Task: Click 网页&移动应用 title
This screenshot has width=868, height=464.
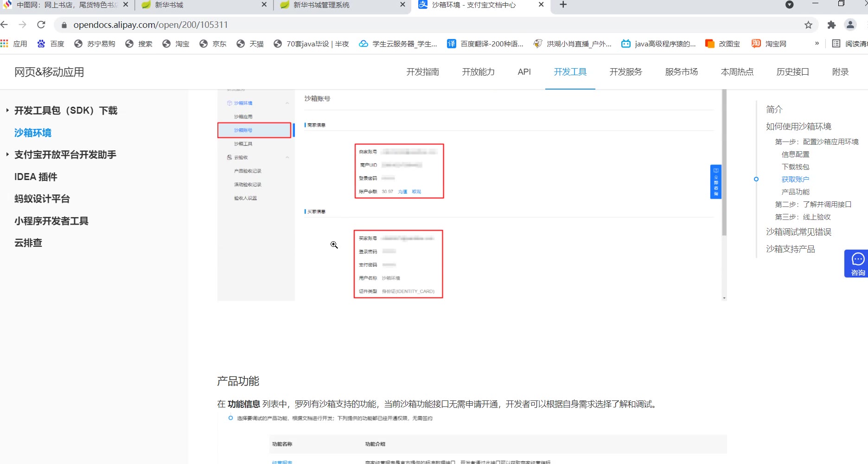Action: coord(49,72)
